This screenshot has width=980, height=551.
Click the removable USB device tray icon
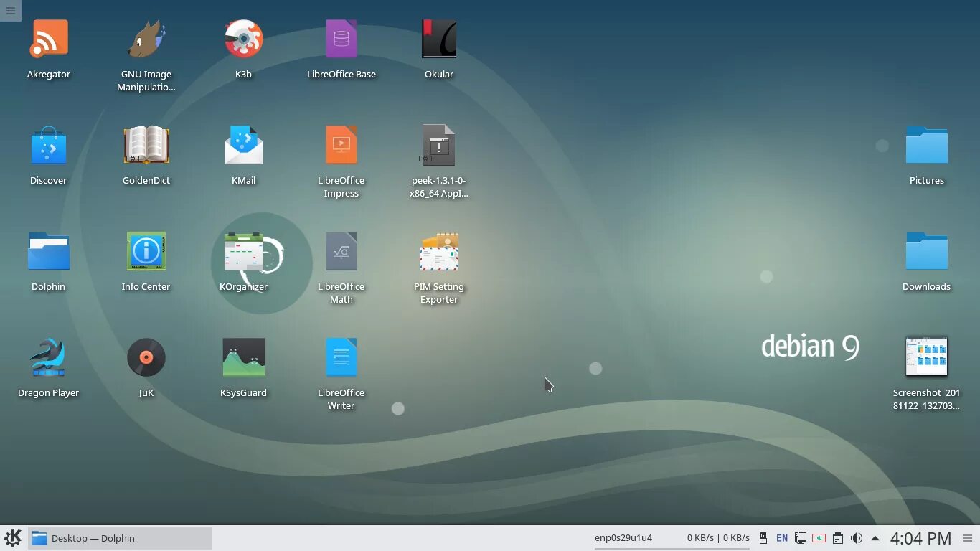(x=763, y=538)
